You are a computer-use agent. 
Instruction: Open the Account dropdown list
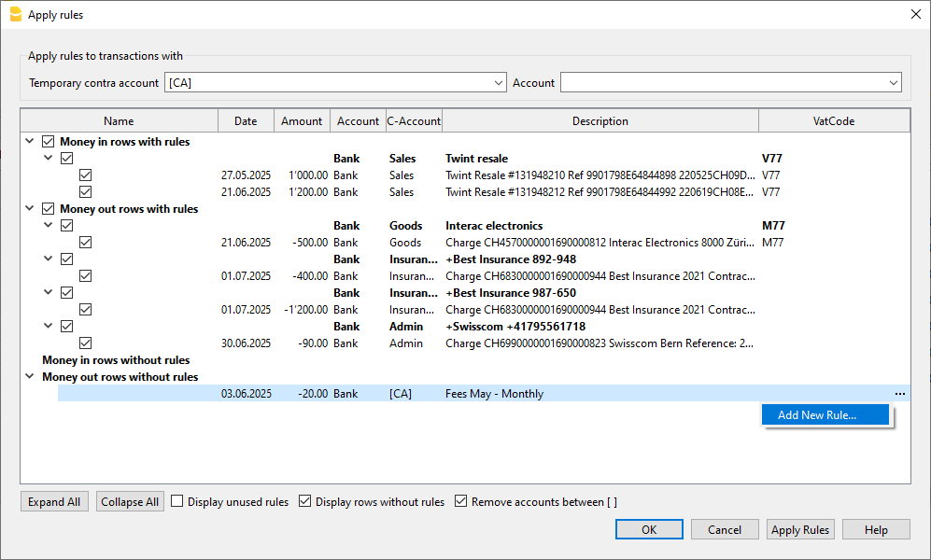point(894,83)
